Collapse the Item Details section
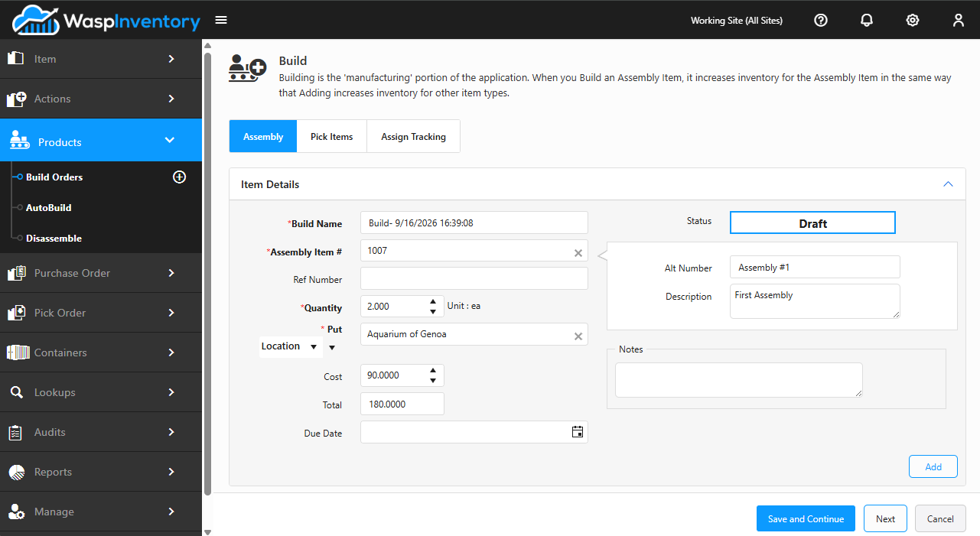Image resolution: width=980 pixels, height=536 pixels. coord(949,184)
